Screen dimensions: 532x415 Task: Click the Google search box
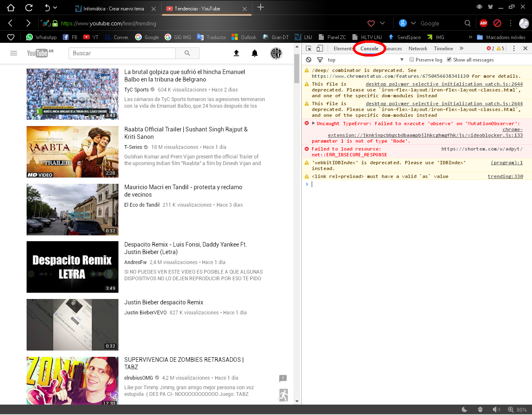[441, 23]
